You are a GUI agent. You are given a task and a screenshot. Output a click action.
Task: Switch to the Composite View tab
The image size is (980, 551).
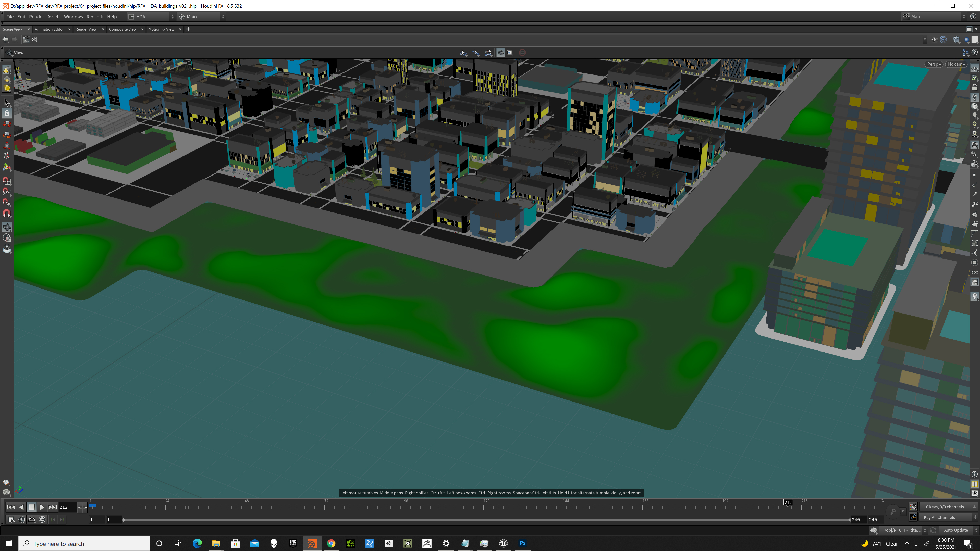pyautogui.click(x=122, y=29)
